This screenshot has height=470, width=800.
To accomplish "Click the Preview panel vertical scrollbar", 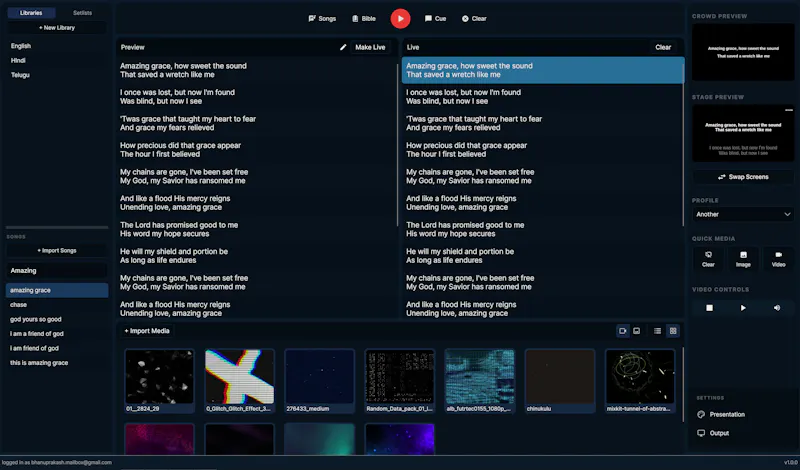I will coord(397,145).
